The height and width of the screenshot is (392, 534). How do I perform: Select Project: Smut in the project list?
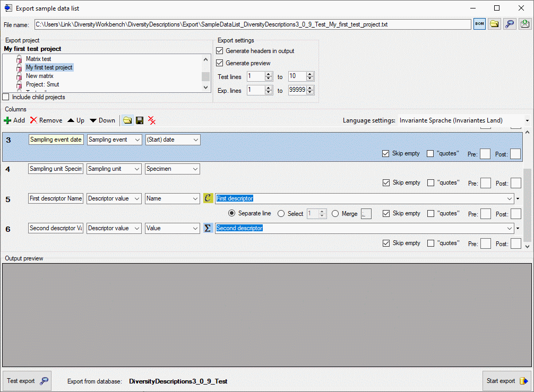[42, 84]
